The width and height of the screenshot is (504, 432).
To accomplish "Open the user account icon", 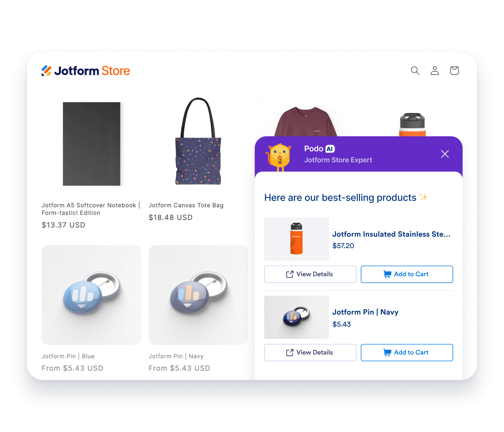I will [x=435, y=71].
